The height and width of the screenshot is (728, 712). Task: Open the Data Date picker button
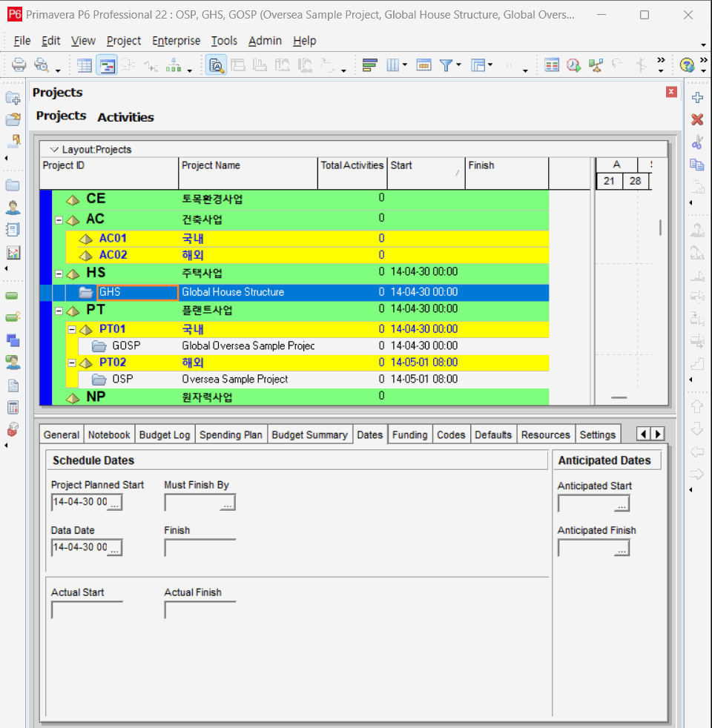tap(115, 549)
